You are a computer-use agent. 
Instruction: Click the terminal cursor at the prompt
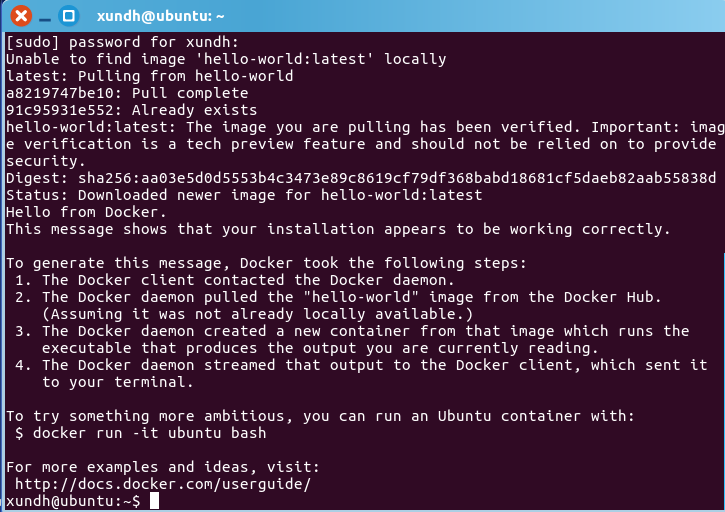pyautogui.click(x=154, y=500)
